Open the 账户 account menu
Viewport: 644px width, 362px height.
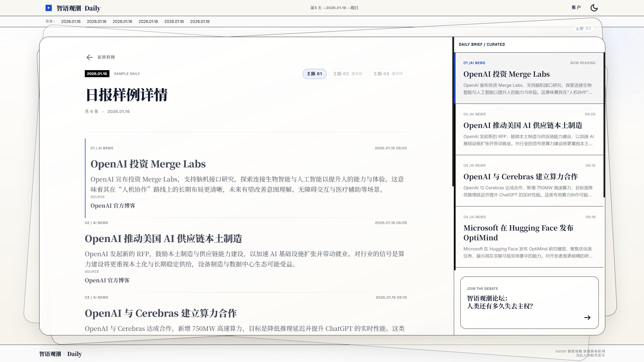[576, 8]
